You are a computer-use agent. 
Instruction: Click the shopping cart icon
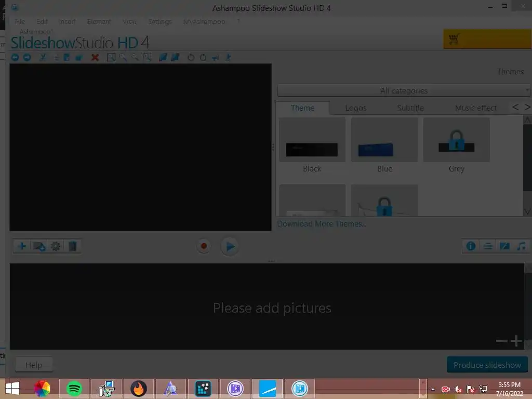(454, 38)
